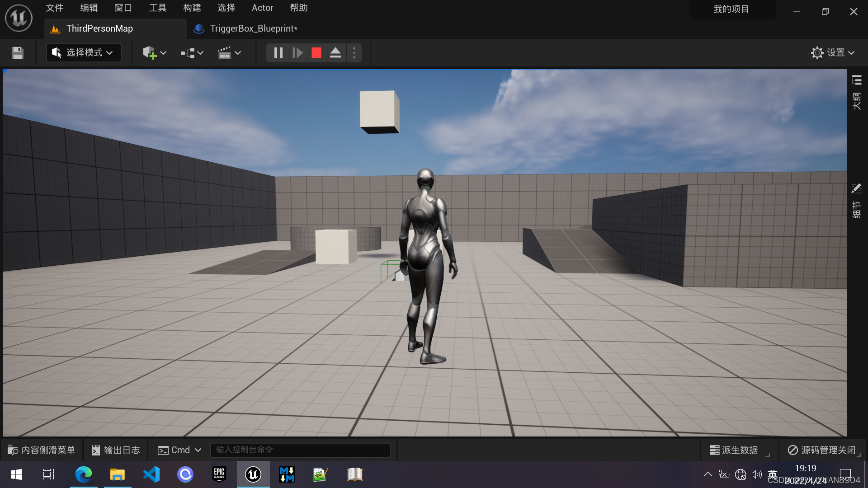This screenshot has height=488, width=868.
Task: Open the 内容侧滑菜单 content drawer
Action: (42, 450)
